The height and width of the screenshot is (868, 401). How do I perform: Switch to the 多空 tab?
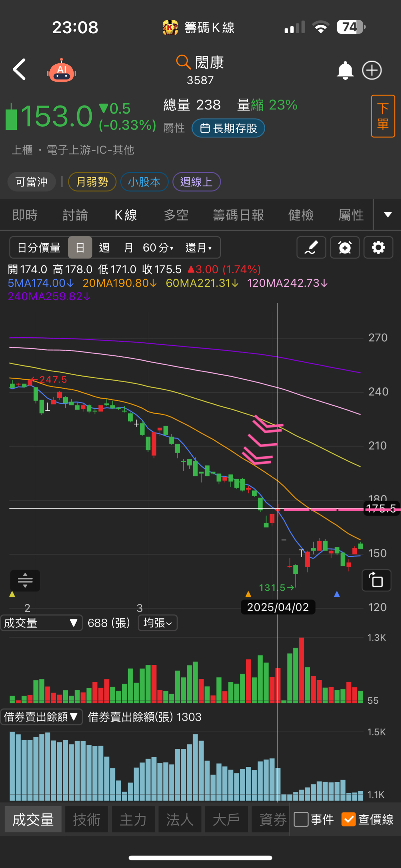176,215
